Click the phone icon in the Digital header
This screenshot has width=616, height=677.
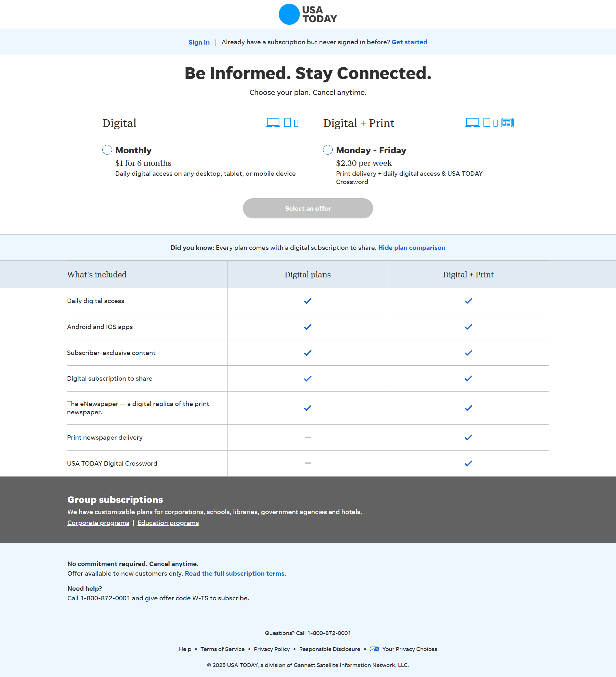click(296, 123)
